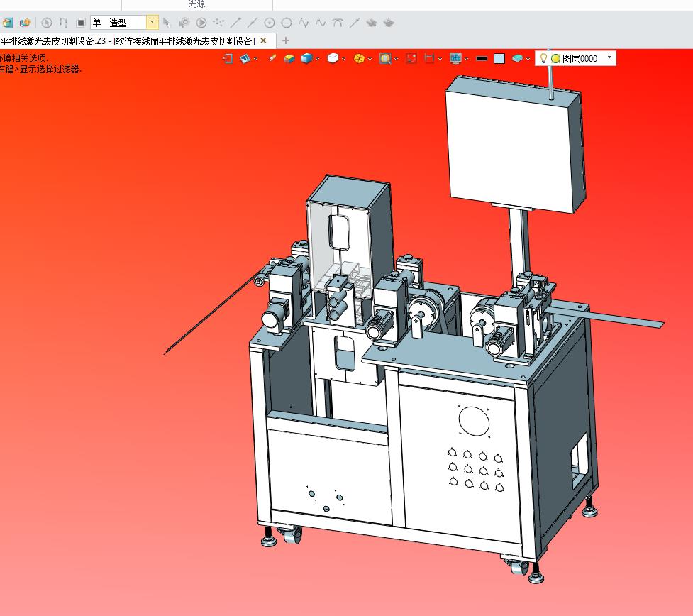Click the paintbrush highlighter icon
The image size is (693, 616).
[272, 58]
